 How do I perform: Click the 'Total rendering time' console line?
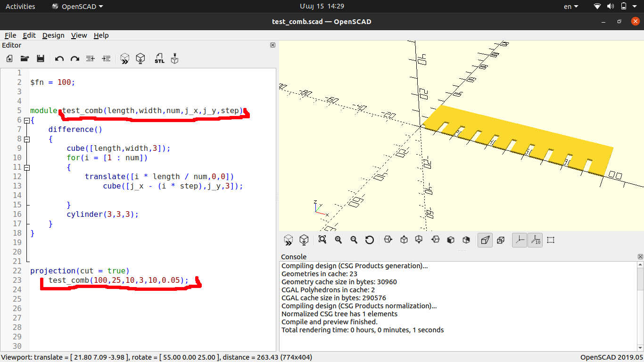click(363, 330)
